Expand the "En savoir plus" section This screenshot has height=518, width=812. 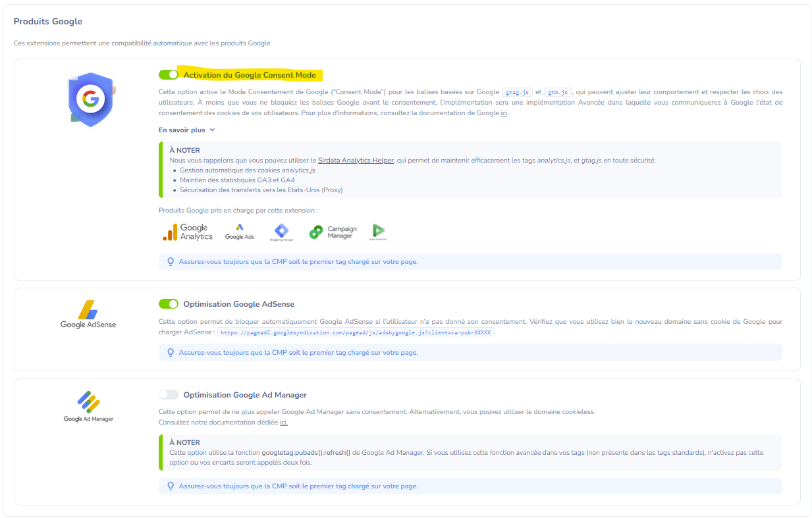(186, 130)
